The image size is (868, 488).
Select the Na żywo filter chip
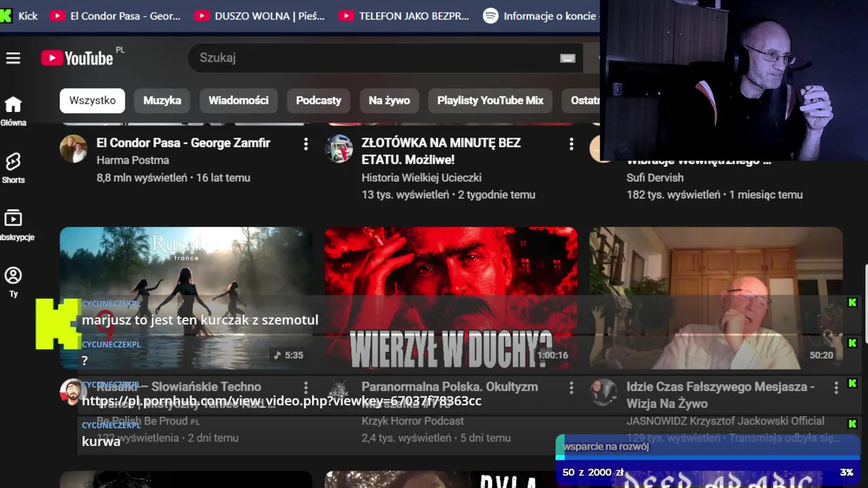click(389, 100)
